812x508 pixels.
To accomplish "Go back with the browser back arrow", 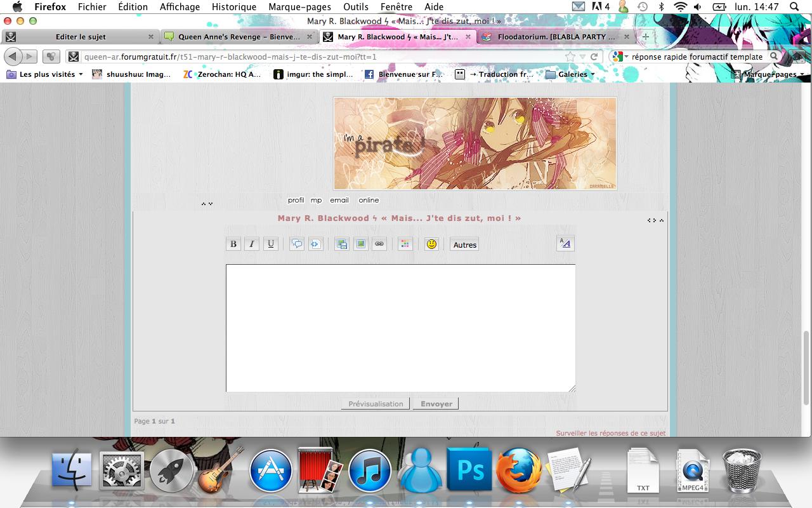I will (x=13, y=57).
